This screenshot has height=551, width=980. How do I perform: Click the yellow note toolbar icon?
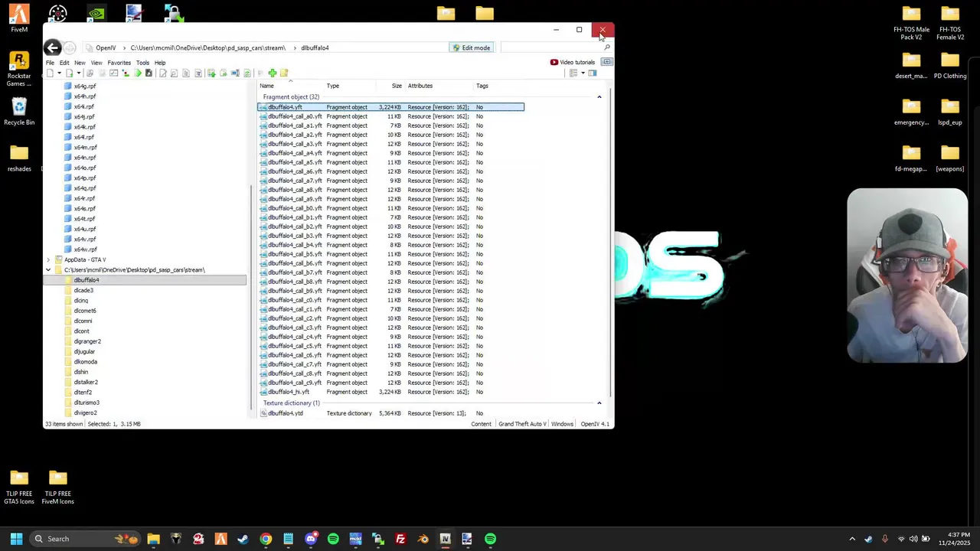284,73
